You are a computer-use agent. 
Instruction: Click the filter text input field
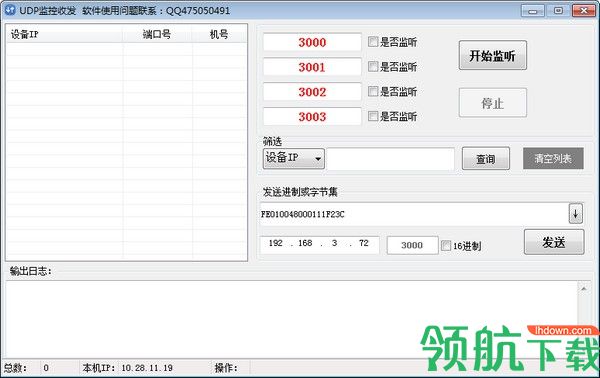coord(391,159)
